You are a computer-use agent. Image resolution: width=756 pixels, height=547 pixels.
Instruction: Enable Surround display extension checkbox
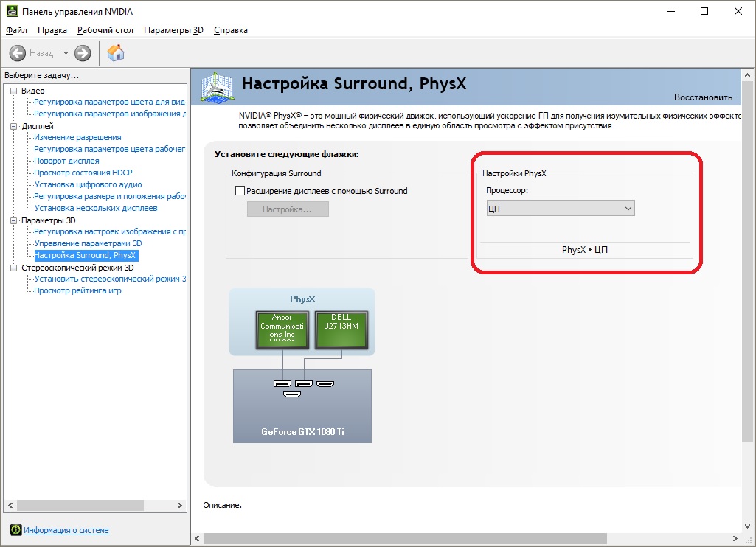point(240,191)
